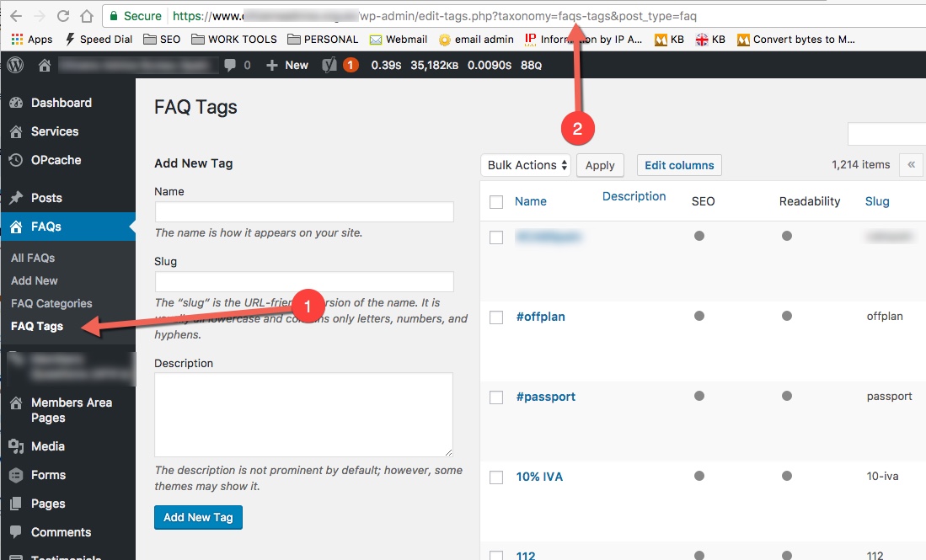926x560 pixels.
Task: Go to browser home icon
Action: click(87, 16)
